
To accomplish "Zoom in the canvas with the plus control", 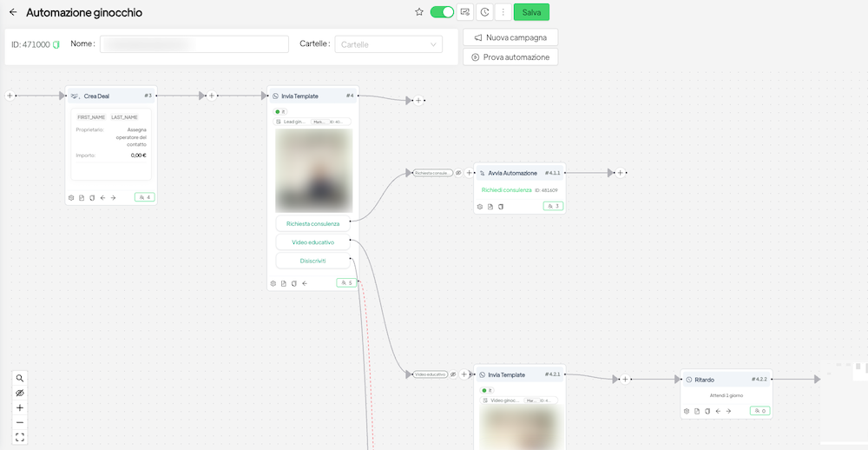I will [20, 408].
